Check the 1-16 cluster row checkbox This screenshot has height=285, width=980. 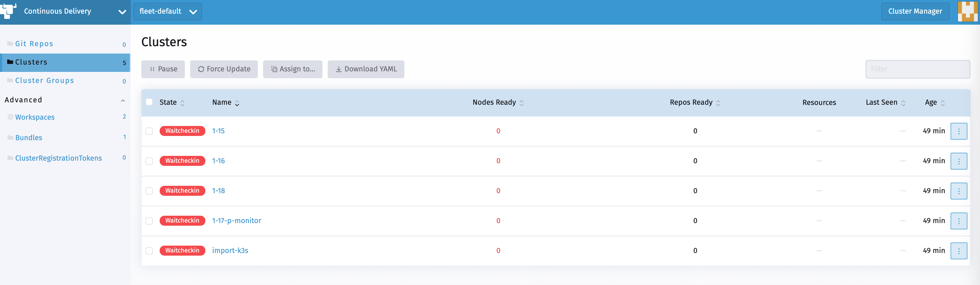coord(149,161)
